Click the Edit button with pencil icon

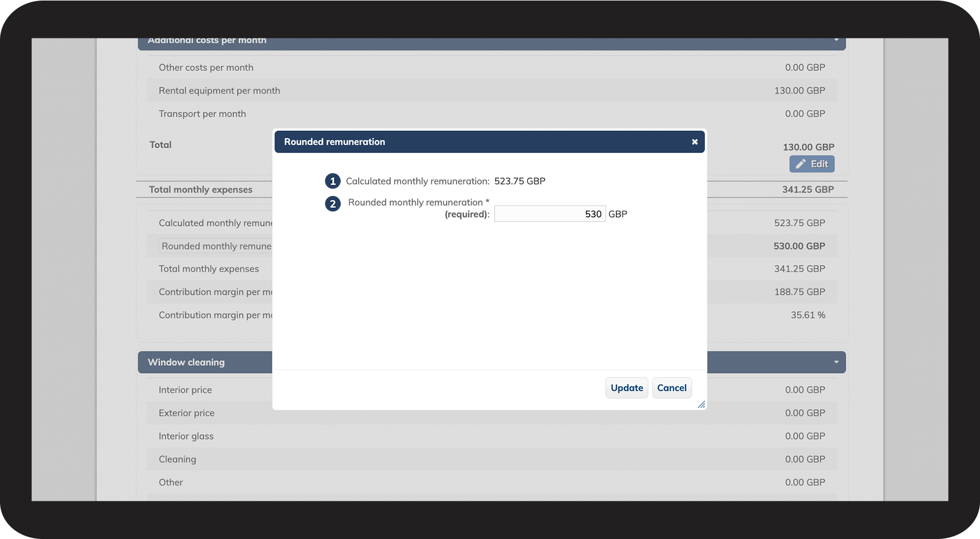click(812, 164)
